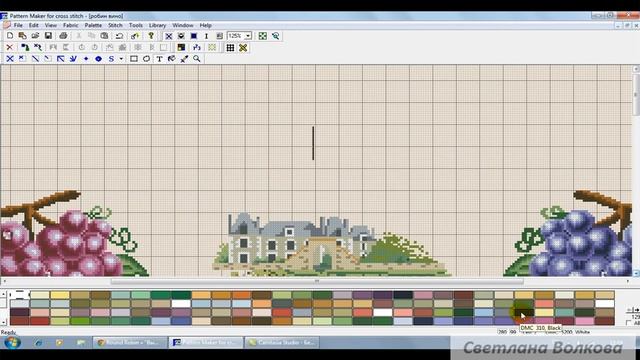
Task: Open the View menu
Action: [51, 25]
